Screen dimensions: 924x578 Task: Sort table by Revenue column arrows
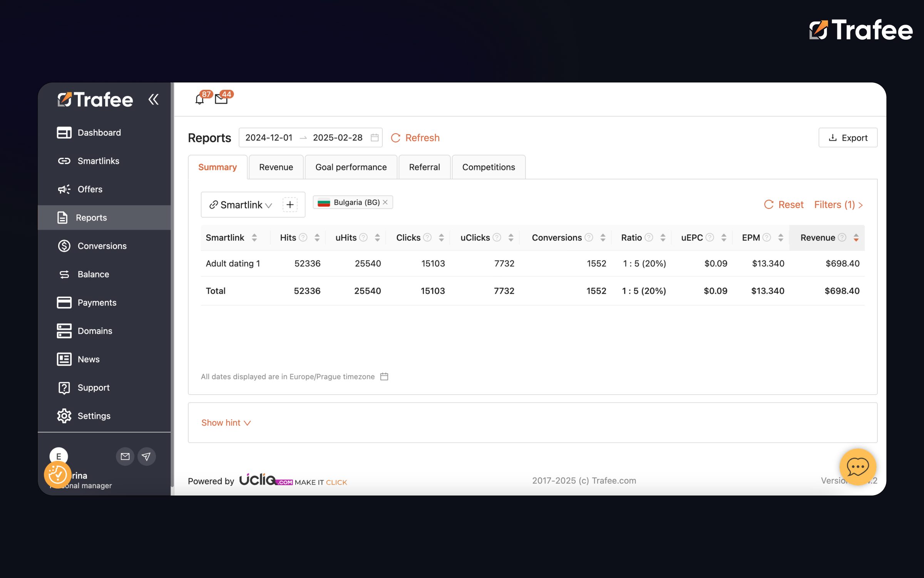click(x=856, y=238)
